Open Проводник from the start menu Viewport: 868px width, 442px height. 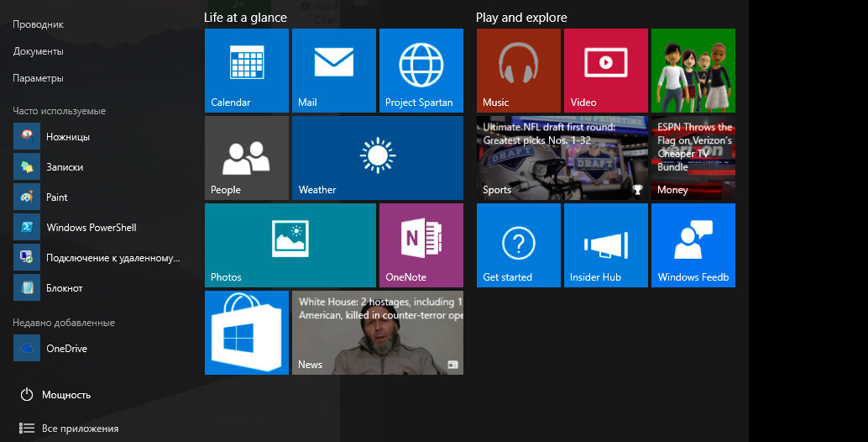(39, 24)
